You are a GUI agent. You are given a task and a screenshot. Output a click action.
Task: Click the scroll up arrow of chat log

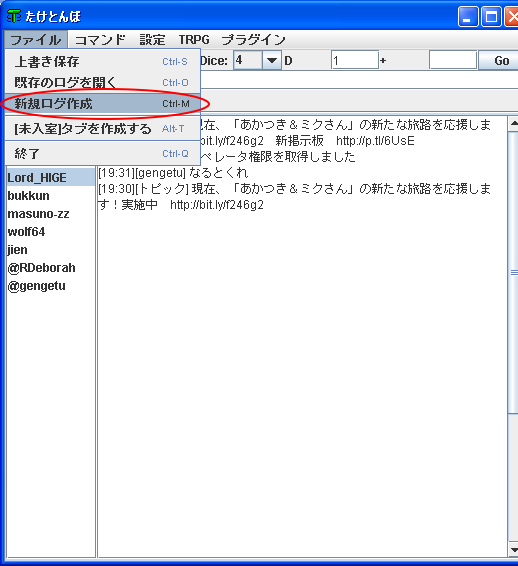coord(513,124)
